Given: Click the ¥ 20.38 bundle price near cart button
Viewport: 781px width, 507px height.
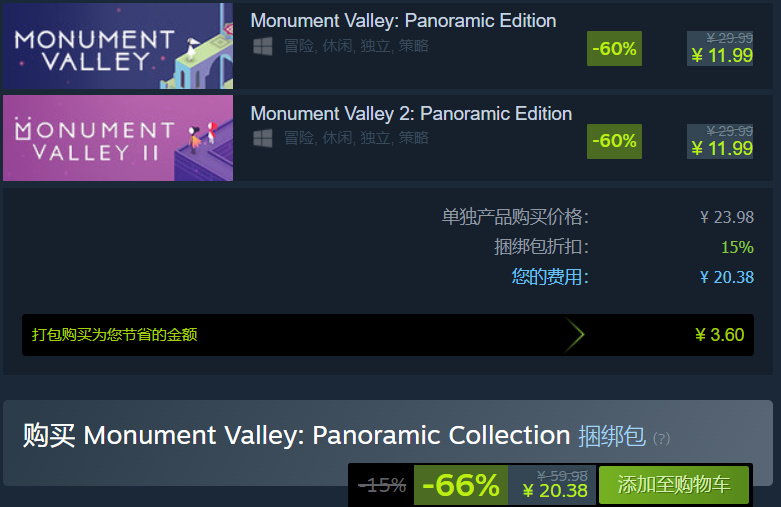Looking at the screenshot, I should (555, 491).
